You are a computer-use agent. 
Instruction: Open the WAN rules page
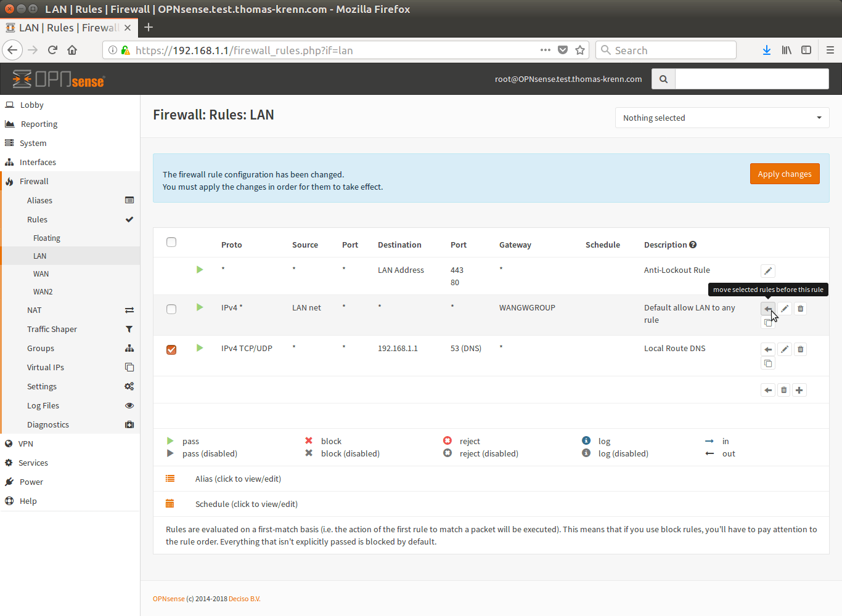(41, 274)
